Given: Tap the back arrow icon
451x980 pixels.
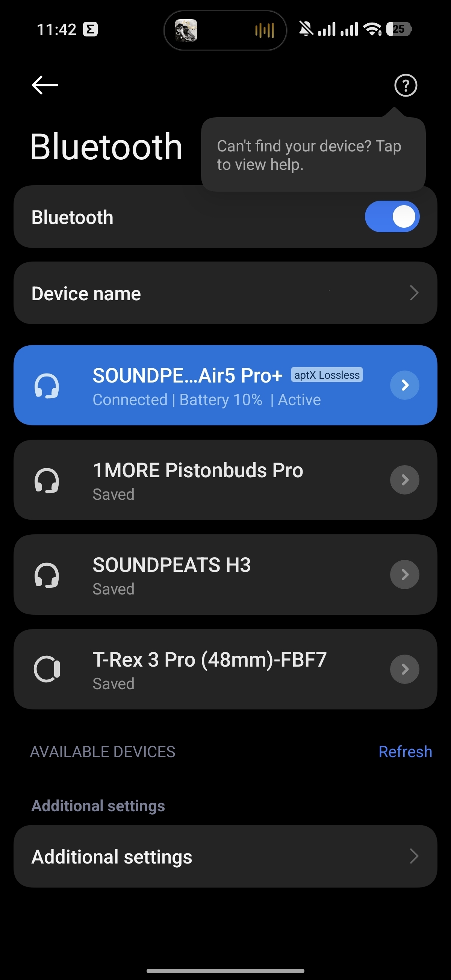Looking at the screenshot, I should 45,85.
